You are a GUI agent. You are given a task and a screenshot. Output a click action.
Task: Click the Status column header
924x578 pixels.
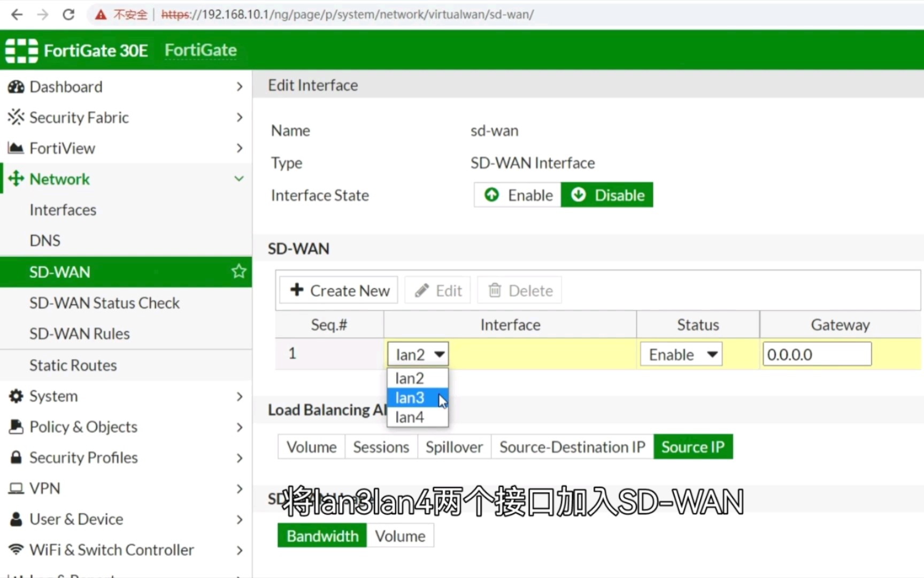click(698, 325)
